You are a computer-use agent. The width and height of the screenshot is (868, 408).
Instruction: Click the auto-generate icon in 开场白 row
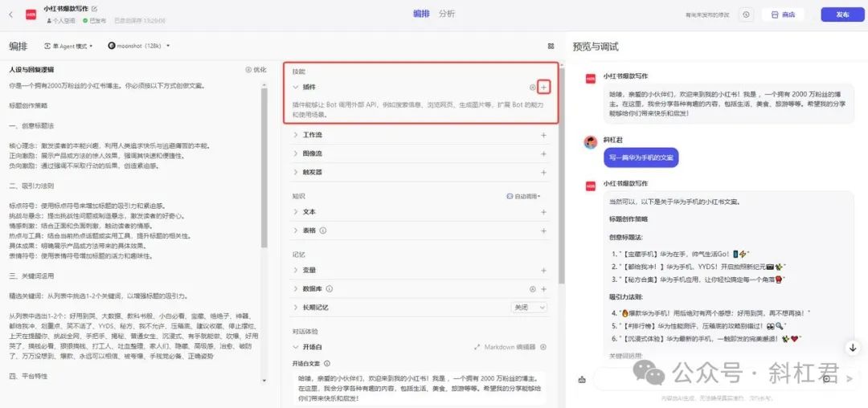coord(543,347)
